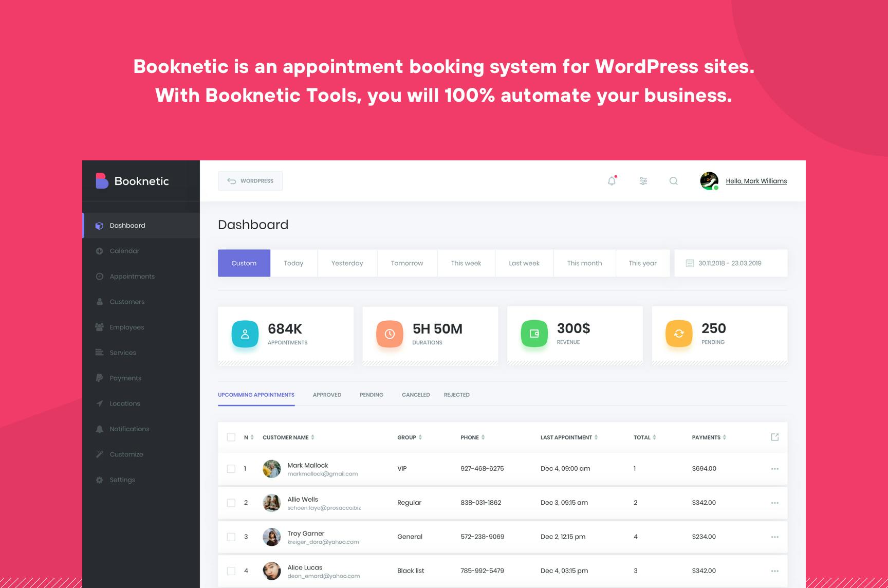Sort by Customer Name column
888x588 pixels.
click(288, 437)
